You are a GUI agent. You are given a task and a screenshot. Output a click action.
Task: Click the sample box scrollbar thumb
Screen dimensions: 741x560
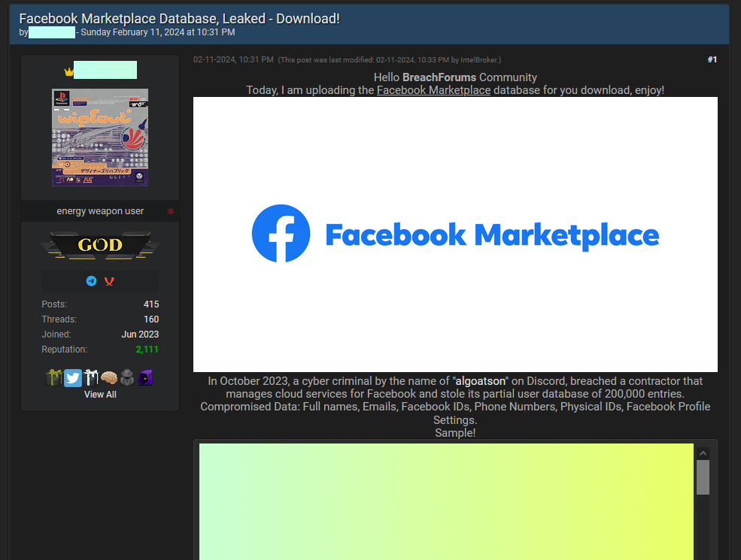(703, 479)
